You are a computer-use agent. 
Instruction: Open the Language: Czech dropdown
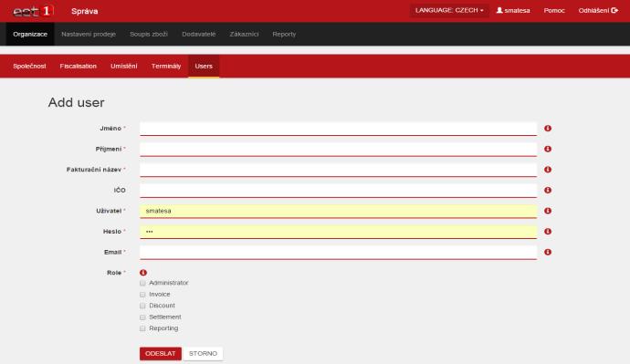pos(449,10)
